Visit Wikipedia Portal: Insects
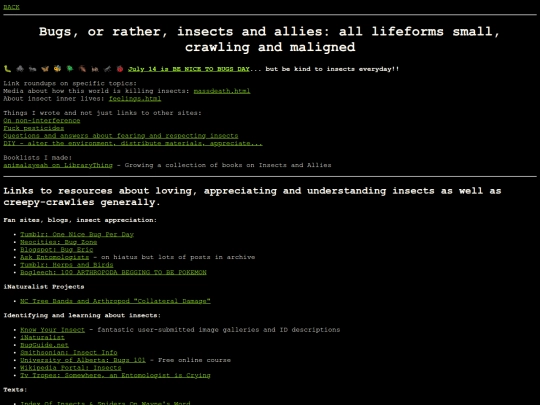The height and width of the screenshot is (405, 540). tap(71, 368)
